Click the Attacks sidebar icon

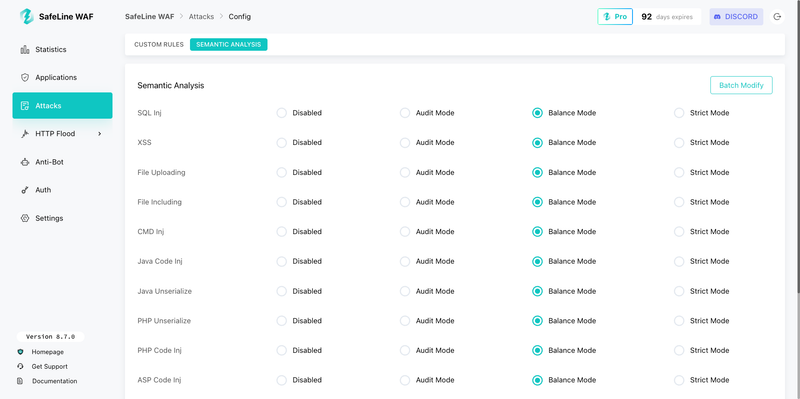pos(24,106)
